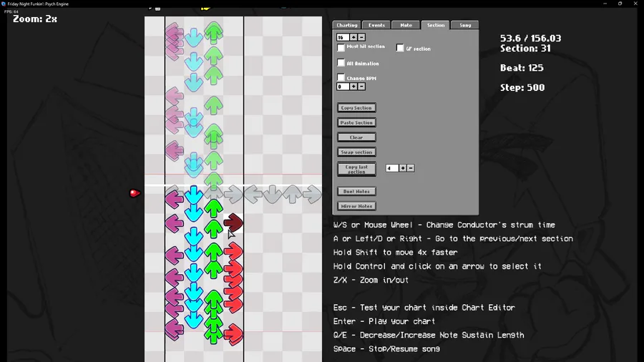Select the Section tab
644x362 pixels.
(x=436, y=25)
